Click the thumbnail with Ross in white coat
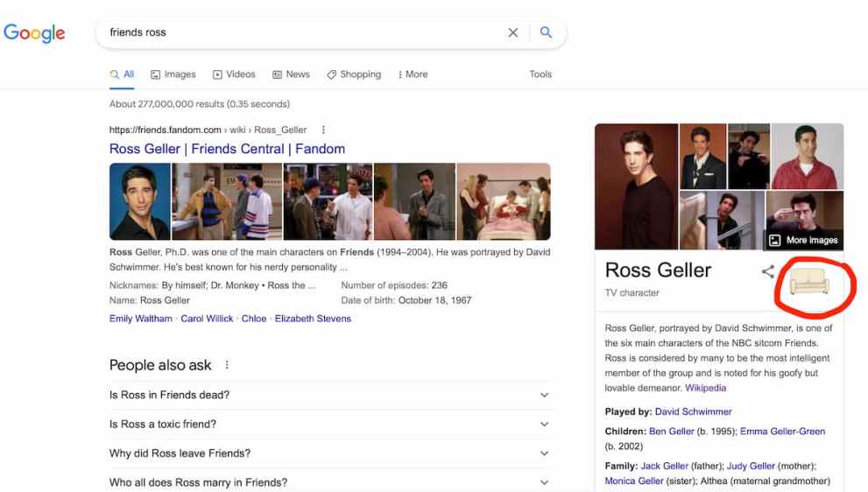The height and width of the screenshot is (492, 868). coord(328,201)
